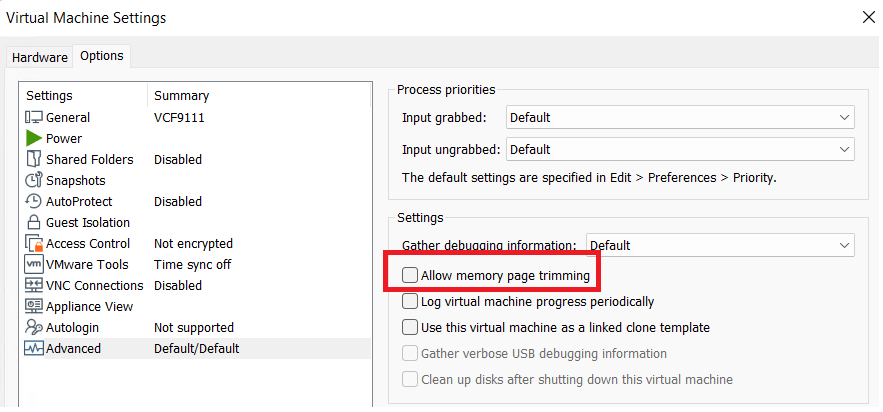Viewport: 883px width, 412px height.
Task: Switch to the Hardware tab
Action: (x=40, y=57)
